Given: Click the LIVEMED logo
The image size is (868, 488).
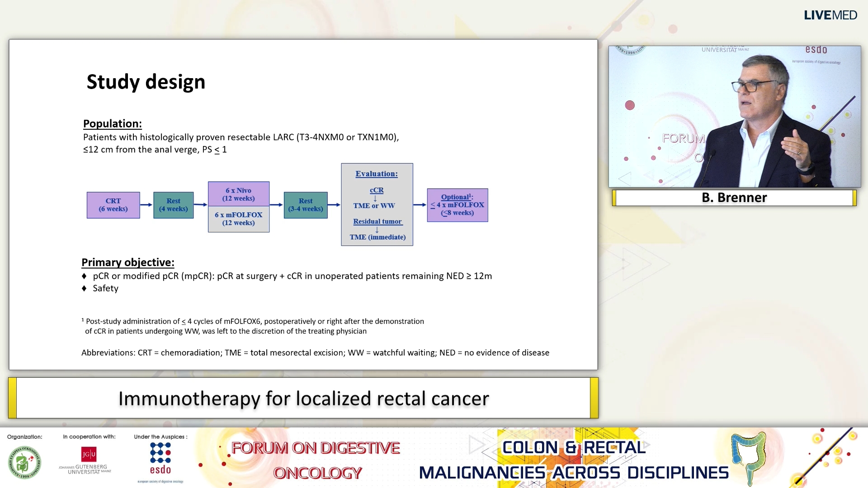Looking at the screenshot, I should (x=830, y=15).
